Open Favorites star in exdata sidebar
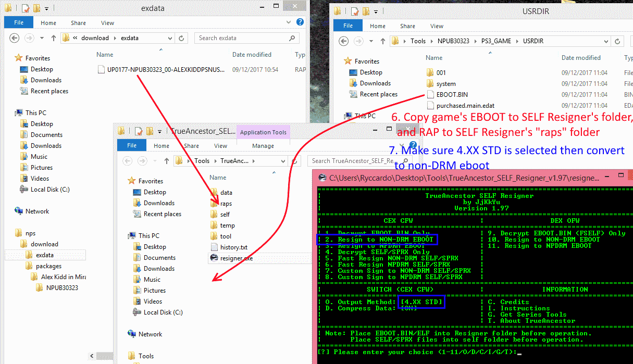The width and height of the screenshot is (633, 364). (x=19, y=58)
